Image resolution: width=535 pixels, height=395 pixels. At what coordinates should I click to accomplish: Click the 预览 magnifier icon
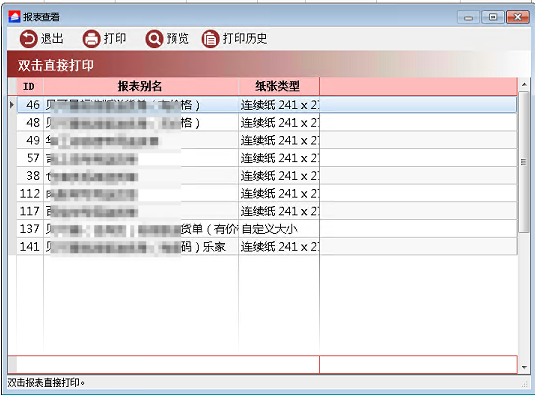[154, 39]
